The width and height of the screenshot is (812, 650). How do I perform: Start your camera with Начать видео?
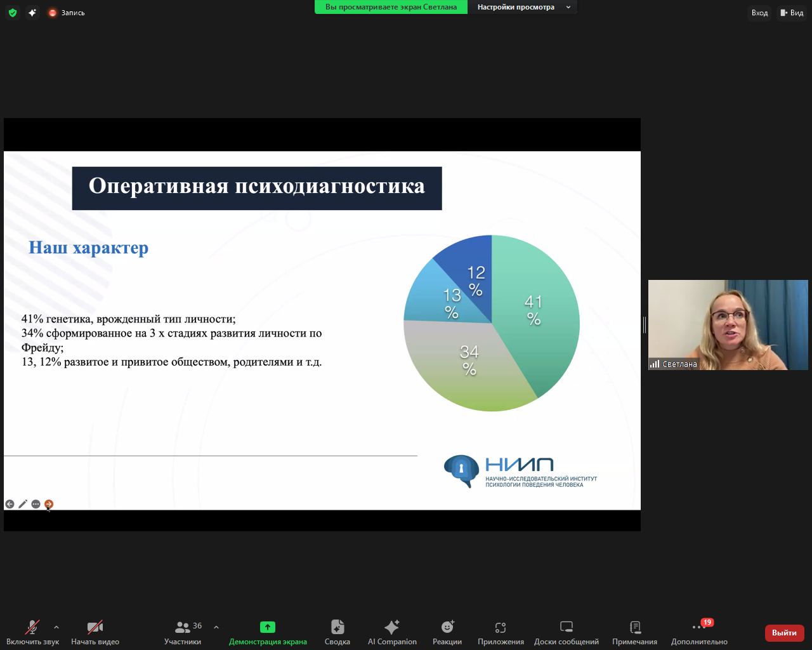pyautogui.click(x=94, y=632)
